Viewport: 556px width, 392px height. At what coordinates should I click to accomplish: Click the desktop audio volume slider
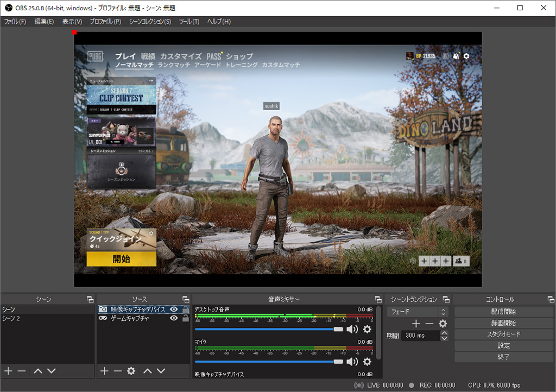[266, 329]
